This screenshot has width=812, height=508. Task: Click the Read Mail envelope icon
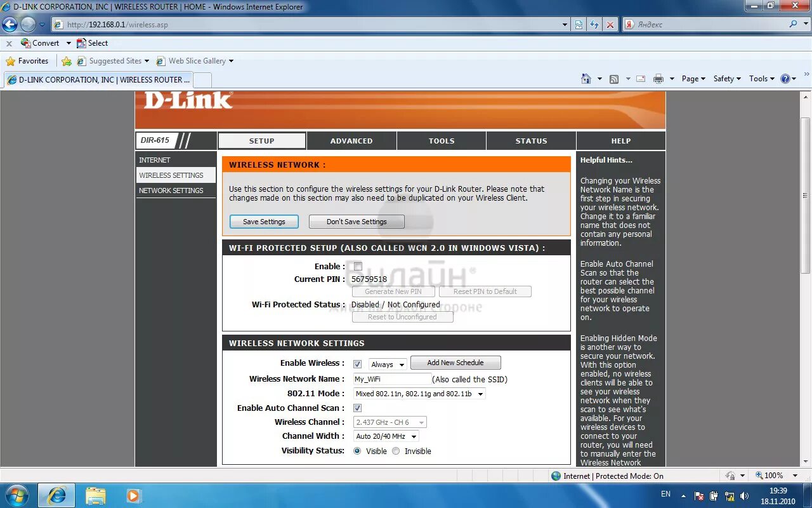click(641, 79)
